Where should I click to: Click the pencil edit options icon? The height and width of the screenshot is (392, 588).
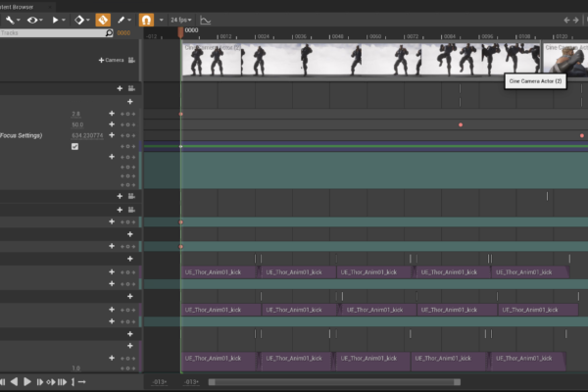pos(121,20)
